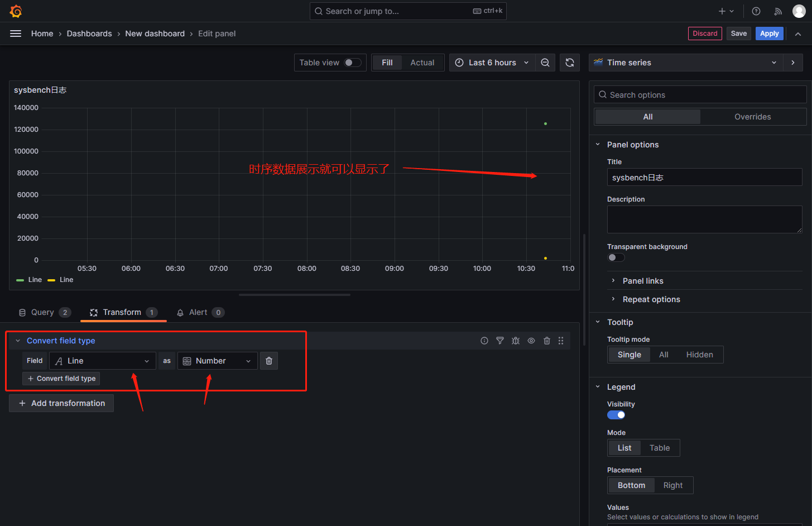Image resolution: width=812 pixels, height=526 pixels.
Task: Click the refresh dashboard icon
Action: click(570, 63)
